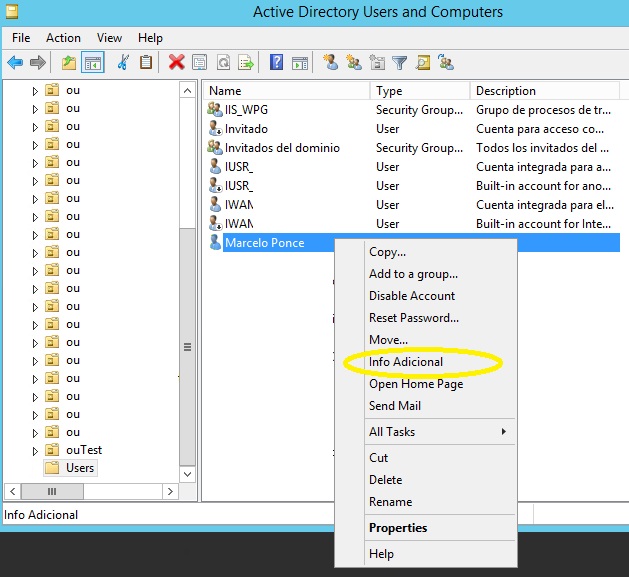This screenshot has height=577, width=629.
Task: Click the Properties sheet toolbar icon
Action: click(x=199, y=62)
